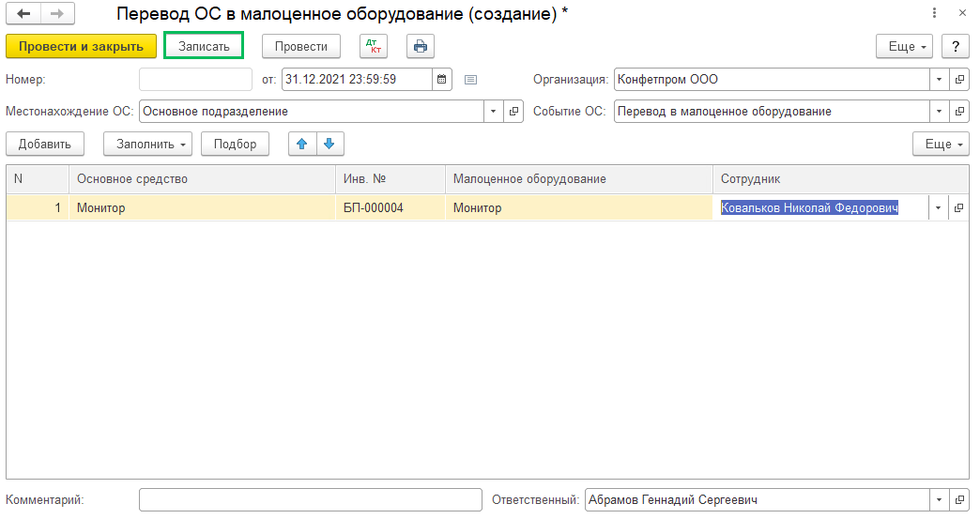Open Организация record via open-form icon

[x=958, y=80]
